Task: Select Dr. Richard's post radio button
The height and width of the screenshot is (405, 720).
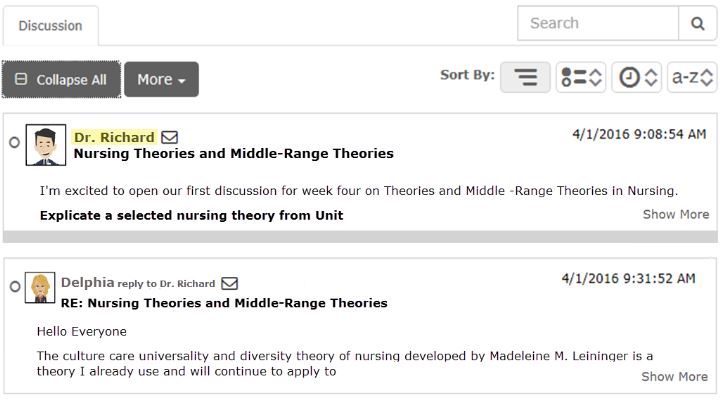Action: pos(14,142)
